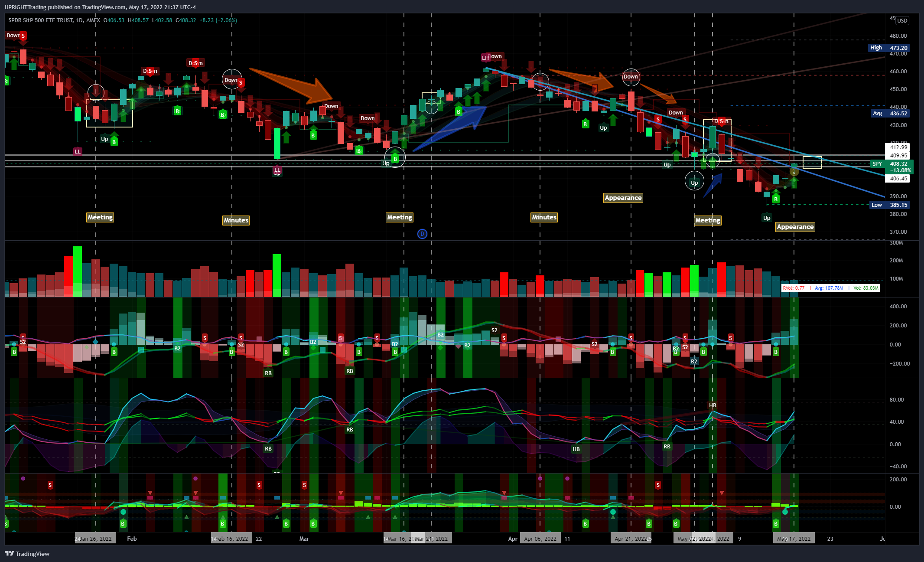Click the 'LH' lower-high marker
This screenshot has width=924, height=562.
[x=485, y=58]
